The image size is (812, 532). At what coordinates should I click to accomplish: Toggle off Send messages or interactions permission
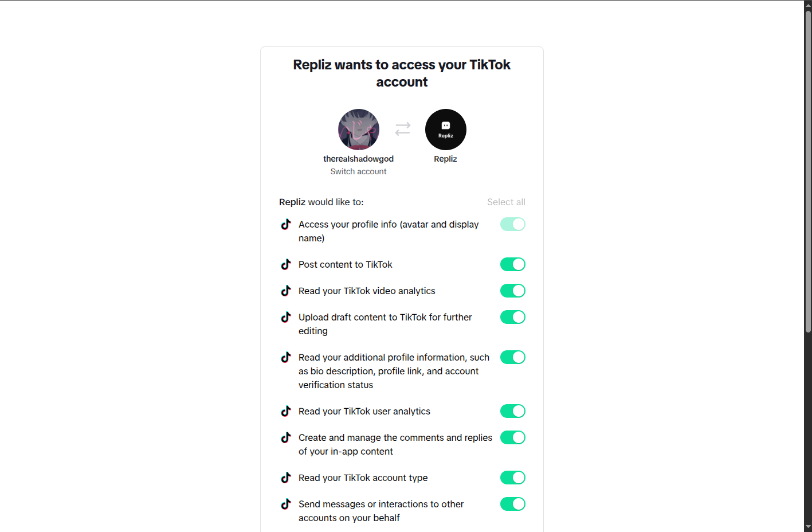coord(512,504)
